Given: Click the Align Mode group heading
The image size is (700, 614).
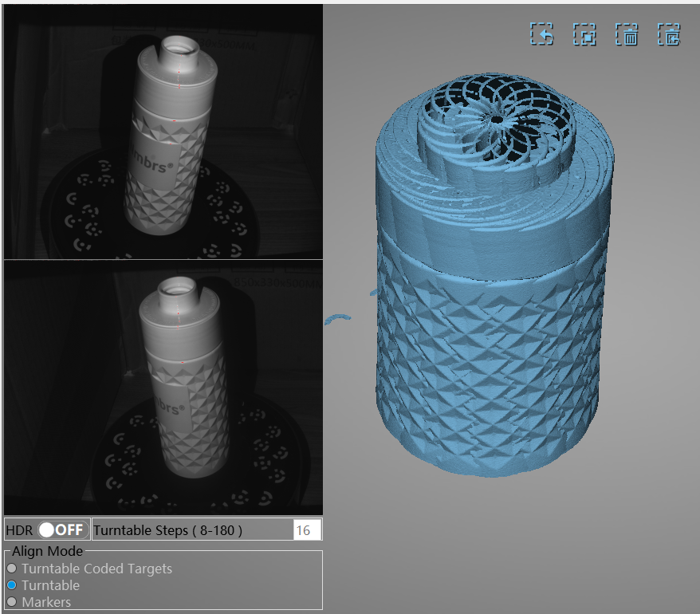Looking at the screenshot, I should click(x=47, y=551).
